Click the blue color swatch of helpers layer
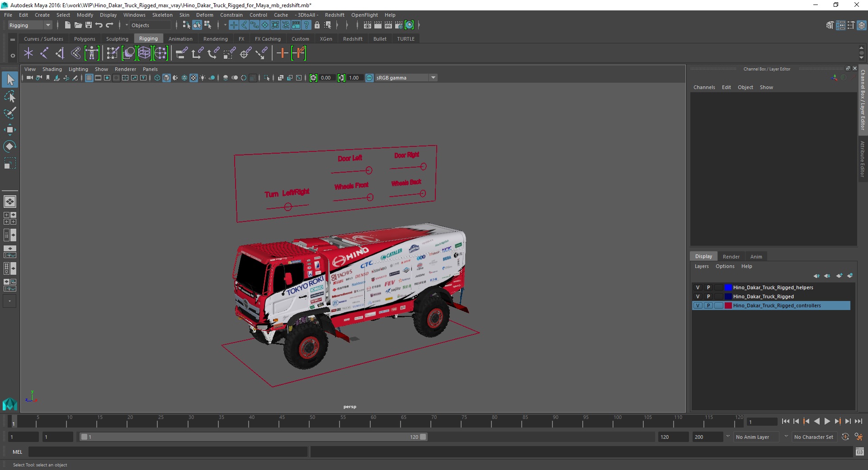Screen dimensions: 868x470 (x=728, y=287)
